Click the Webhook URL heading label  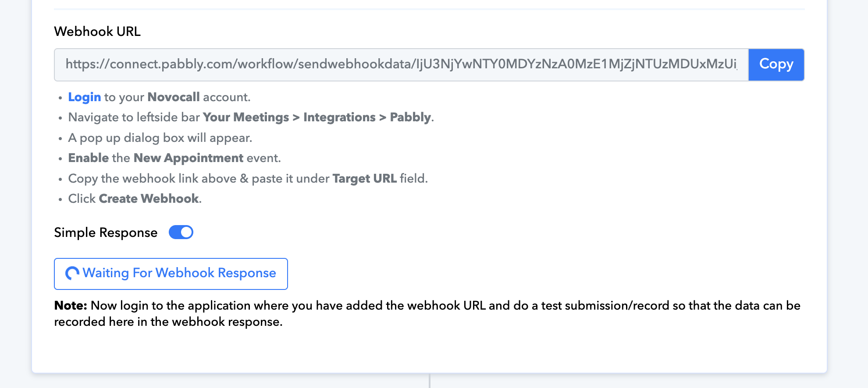tap(97, 32)
